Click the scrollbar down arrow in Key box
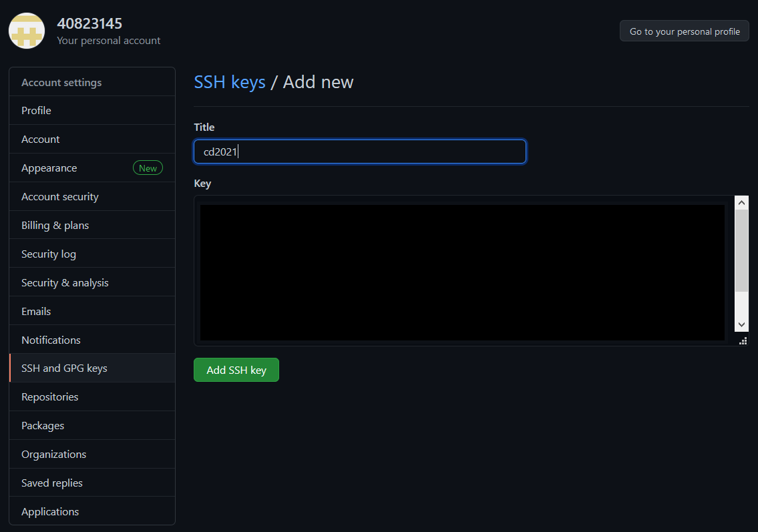The height and width of the screenshot is (532, 758). click(x=741, y=324)
